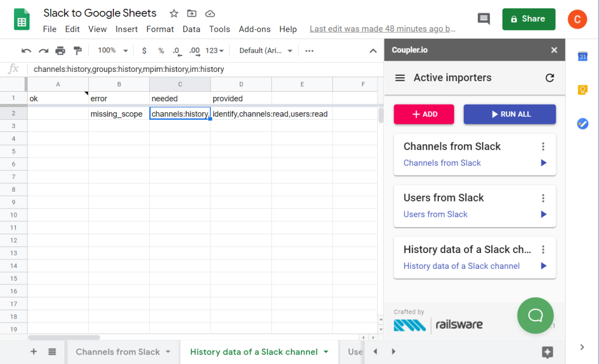
Task: Apply currency format to the cell
Action: coord(144,50)
